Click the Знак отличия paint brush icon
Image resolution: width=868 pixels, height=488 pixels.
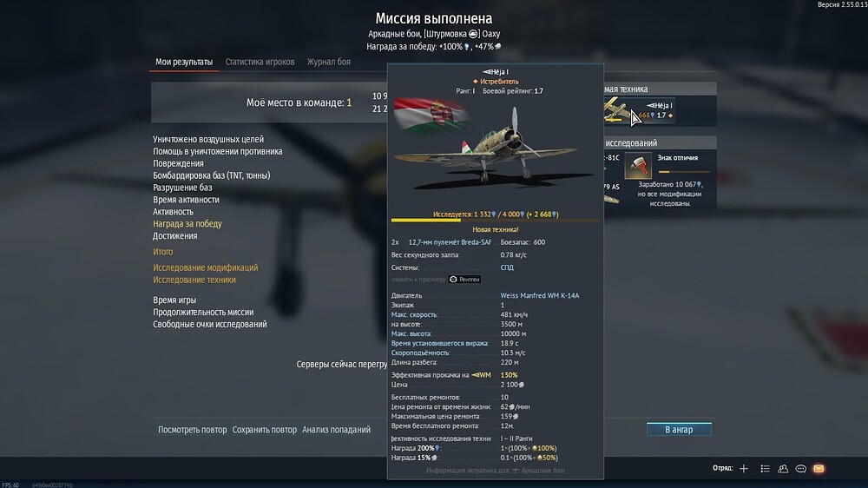(x=638, y=166)
